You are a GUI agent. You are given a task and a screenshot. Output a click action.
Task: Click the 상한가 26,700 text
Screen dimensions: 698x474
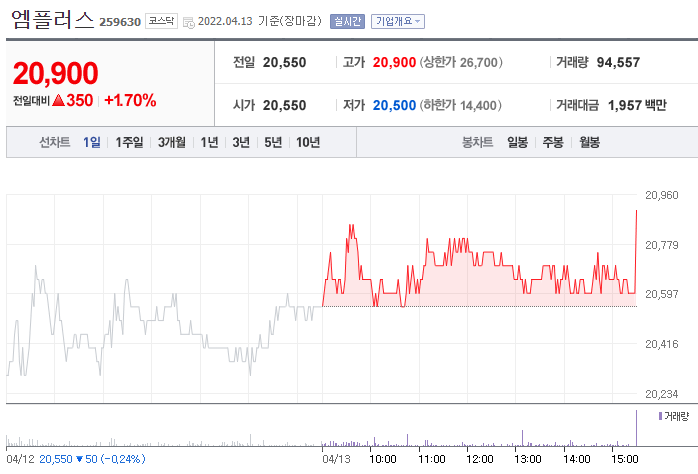click(x=461, y=63)
